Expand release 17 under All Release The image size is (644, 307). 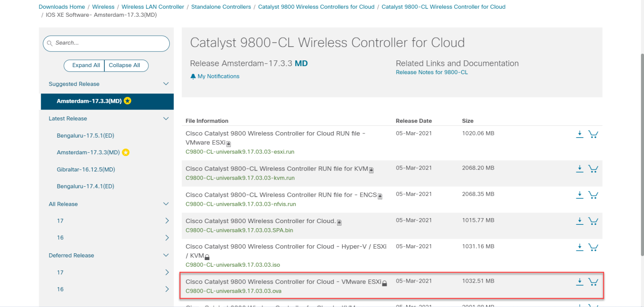pos(167,221)
